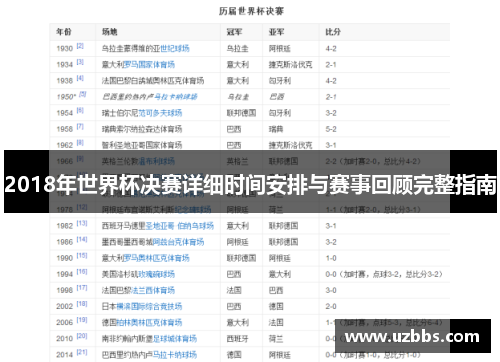Select runner-up 德国 in the 2002 row
The image size is (500, 362).
point(276,306)
